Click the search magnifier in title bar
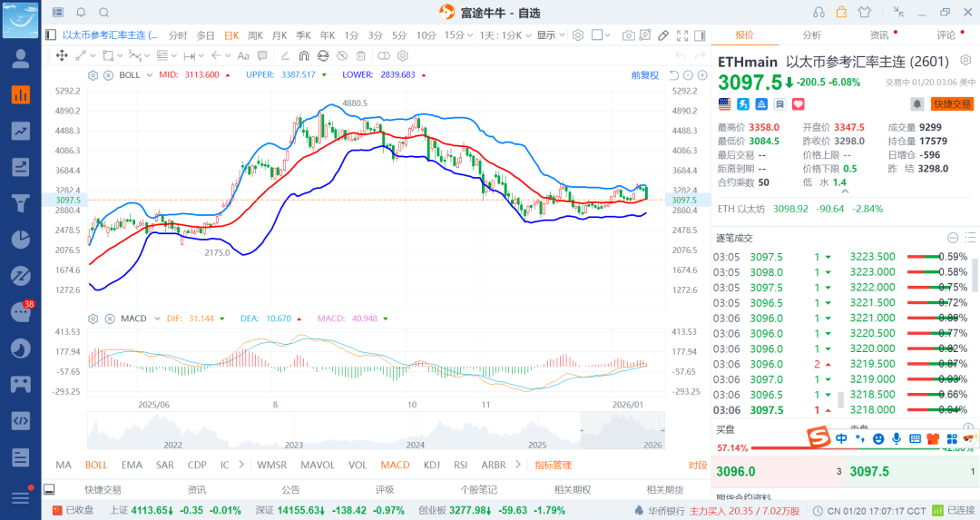980x520 pixels. click(x=104, y=13)
